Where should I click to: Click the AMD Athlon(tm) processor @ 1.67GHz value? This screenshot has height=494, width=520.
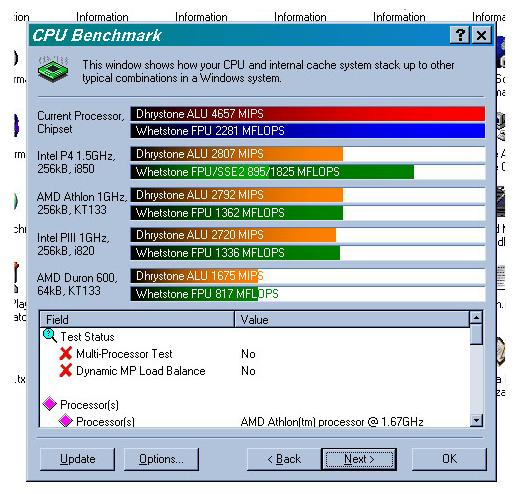(332, 422)
